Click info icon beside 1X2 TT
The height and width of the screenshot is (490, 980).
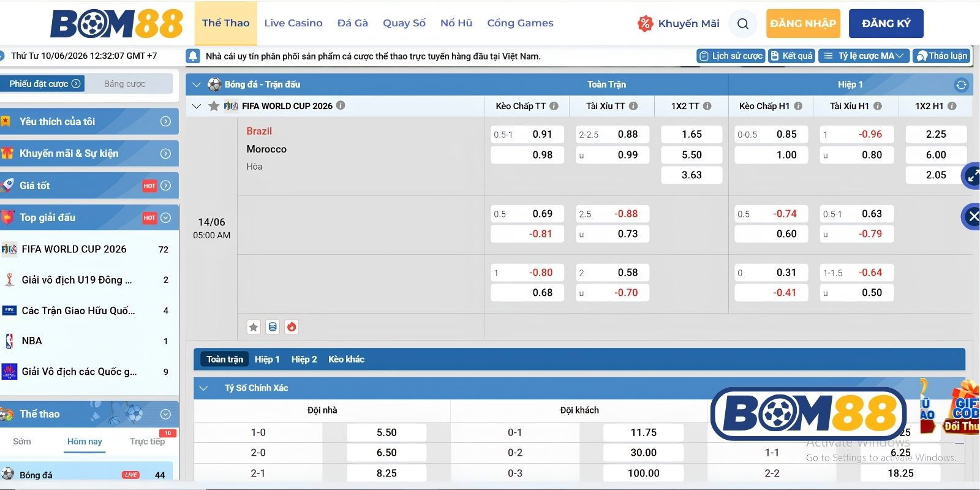(x=707, y=106)
